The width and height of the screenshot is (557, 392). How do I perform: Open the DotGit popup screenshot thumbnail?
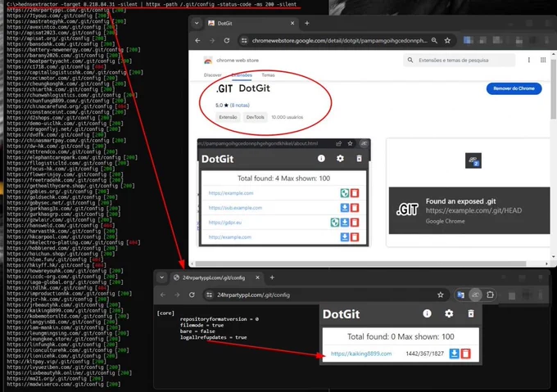(284, 192)
